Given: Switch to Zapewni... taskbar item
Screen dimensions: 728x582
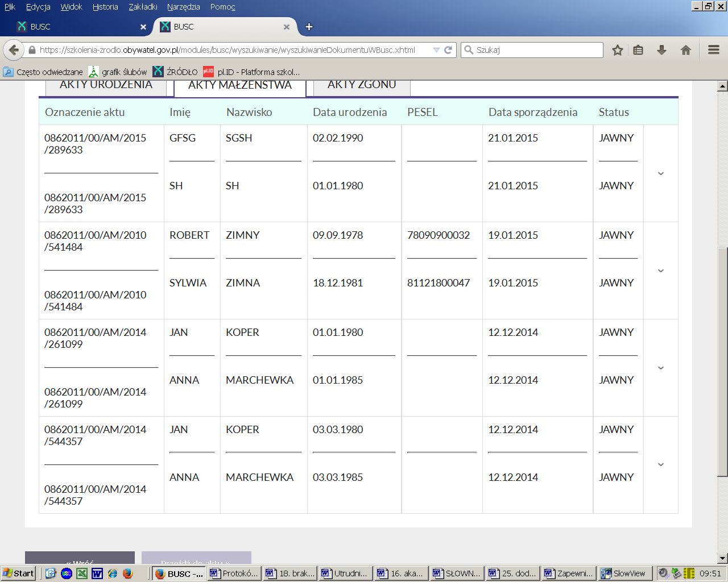Looking at the screenshot, I should [569, 573].
